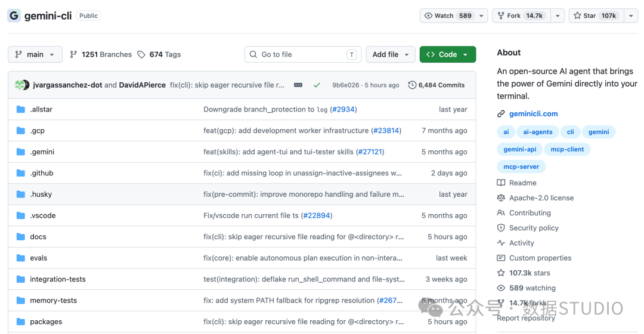Image resolution: width=644 pixels, height=334 pixels.
Task: Open the evals folder icon
Action: [x=20, y=258]
